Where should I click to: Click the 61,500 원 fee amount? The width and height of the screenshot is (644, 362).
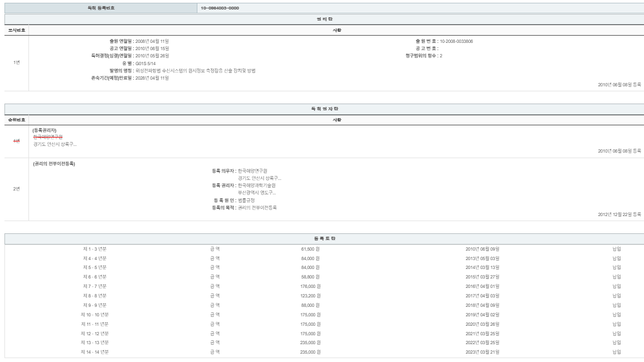coord(310,249)
